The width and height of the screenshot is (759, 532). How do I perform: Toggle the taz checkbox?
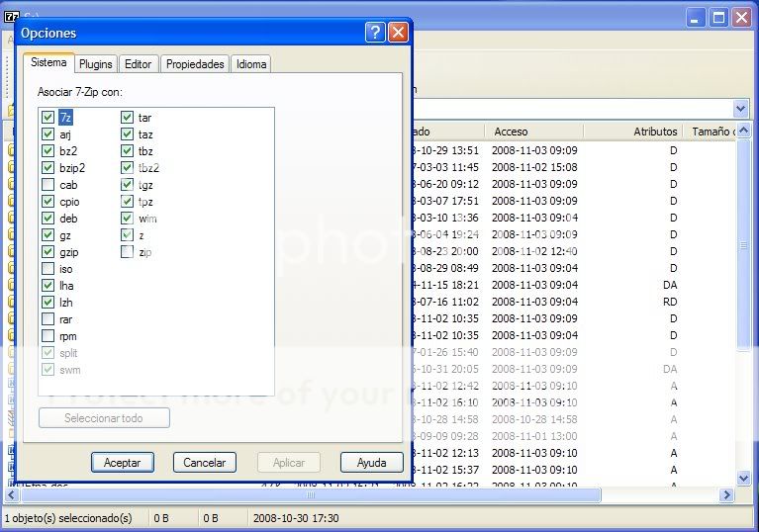point(127,133)
